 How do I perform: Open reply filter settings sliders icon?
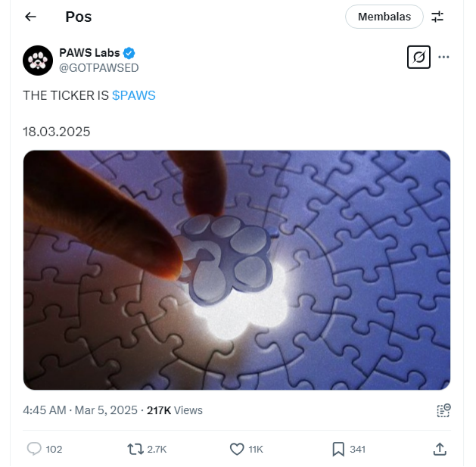(437, 17)
